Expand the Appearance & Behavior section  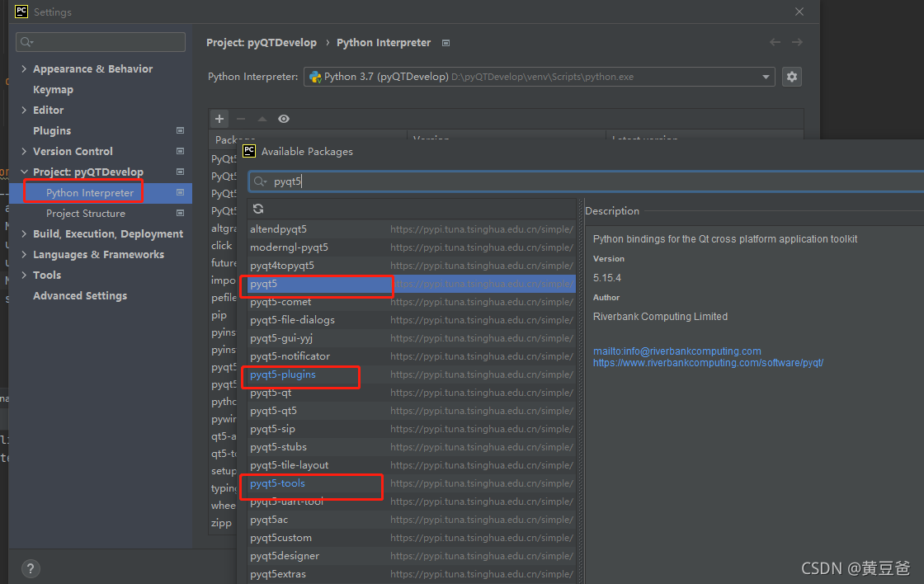pos(24,69)
